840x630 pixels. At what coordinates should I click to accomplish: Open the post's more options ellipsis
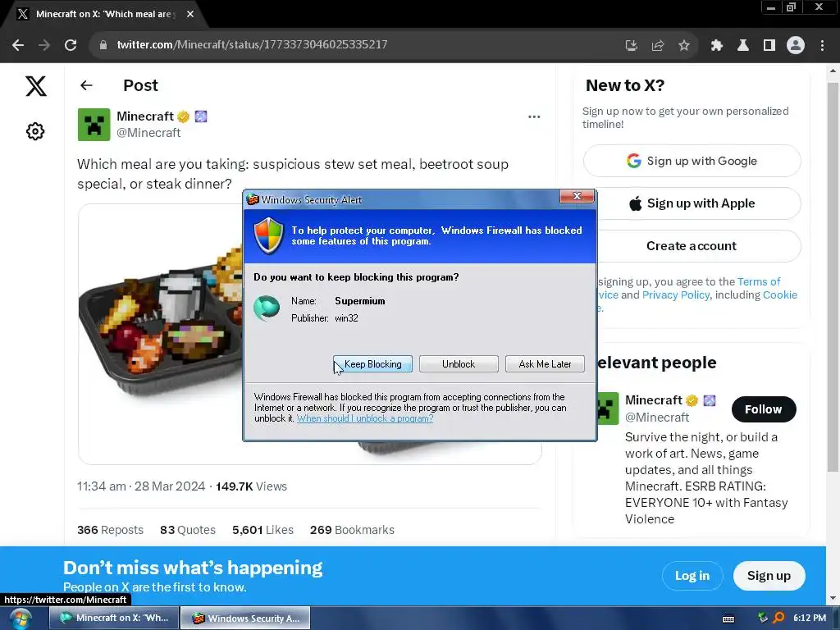[x=534, y=116]
